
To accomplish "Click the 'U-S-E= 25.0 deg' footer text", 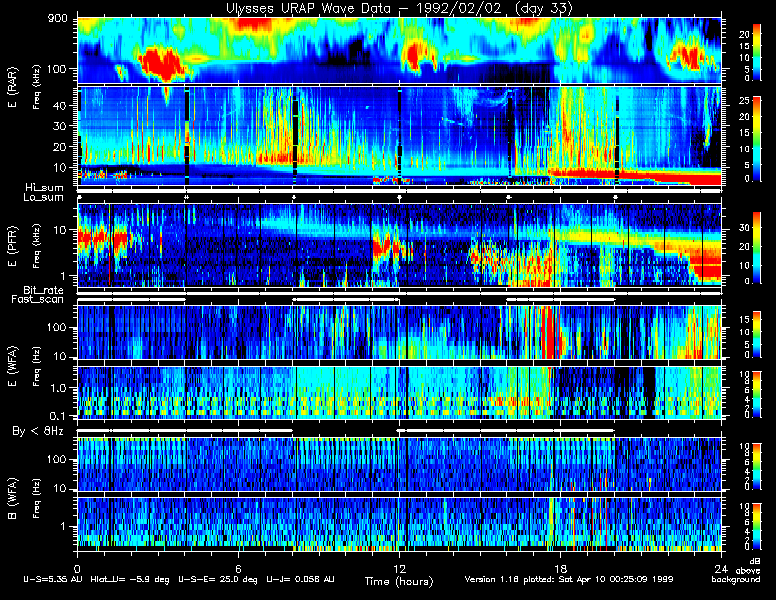I will 218,579.
